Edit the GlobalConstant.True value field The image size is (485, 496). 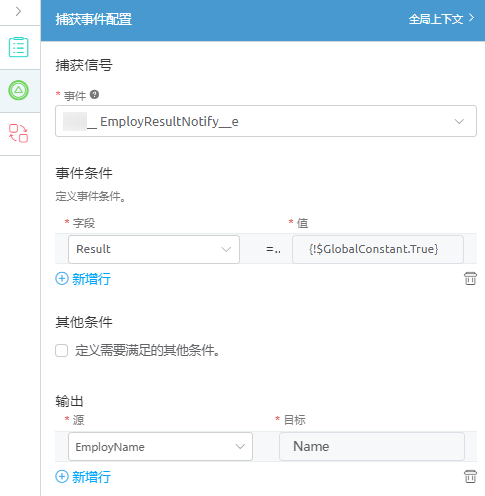tap(378, 249)
